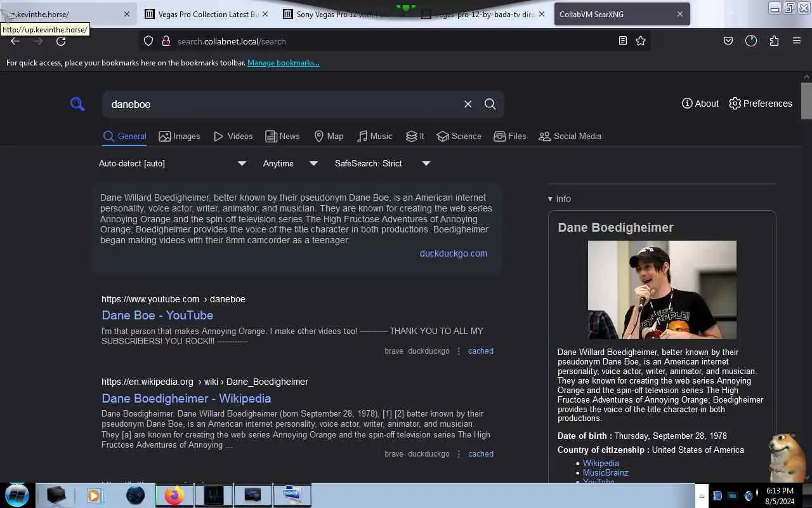Viewport: 812px width, 508px height.
Task: Reload the current page
Action: coord(61,41)
